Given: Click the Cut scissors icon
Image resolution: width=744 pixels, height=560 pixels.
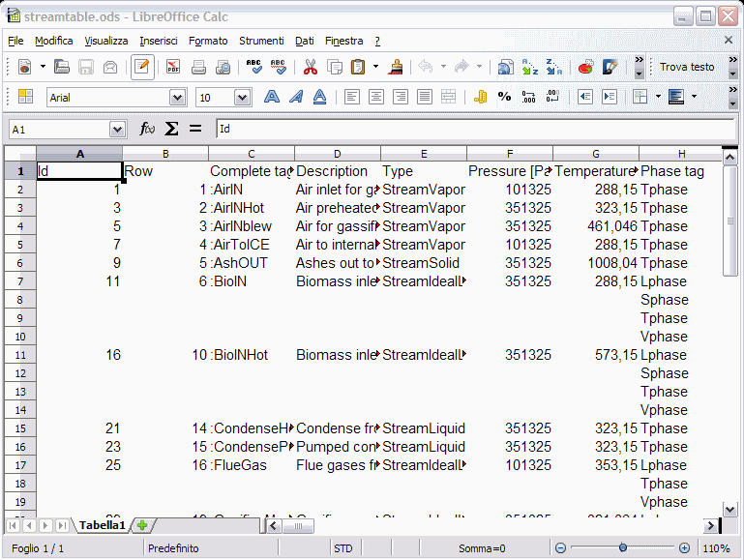Looking at the screenshot, I should [x=311, y=67].
